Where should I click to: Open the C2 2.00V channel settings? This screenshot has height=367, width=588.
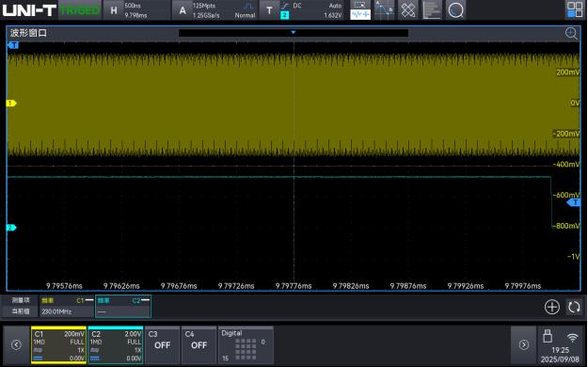[116, 345]
